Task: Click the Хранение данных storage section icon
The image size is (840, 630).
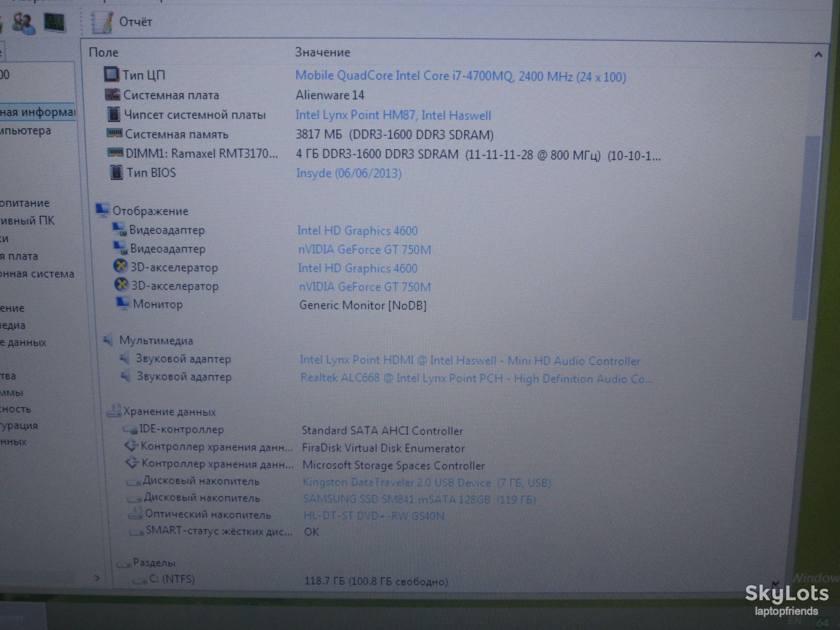Action: click(114, 411)
